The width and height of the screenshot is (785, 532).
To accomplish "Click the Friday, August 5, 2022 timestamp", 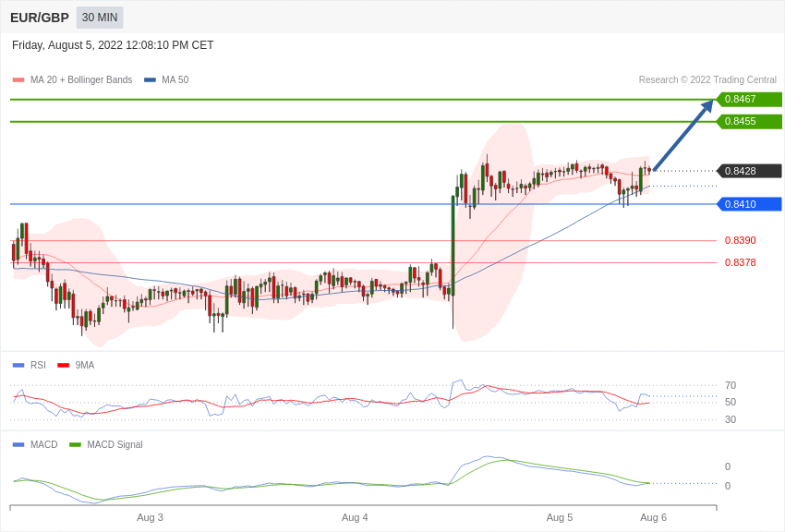I will (x=113, y=45).
